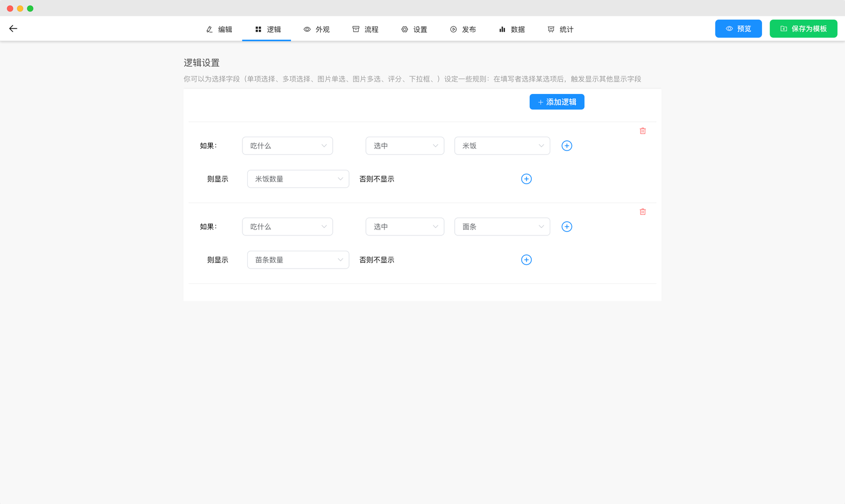Click 否则不显示 text beside 苗条数量
The width and height of the screenshot is (845, 504).
[x=377, y=260]
